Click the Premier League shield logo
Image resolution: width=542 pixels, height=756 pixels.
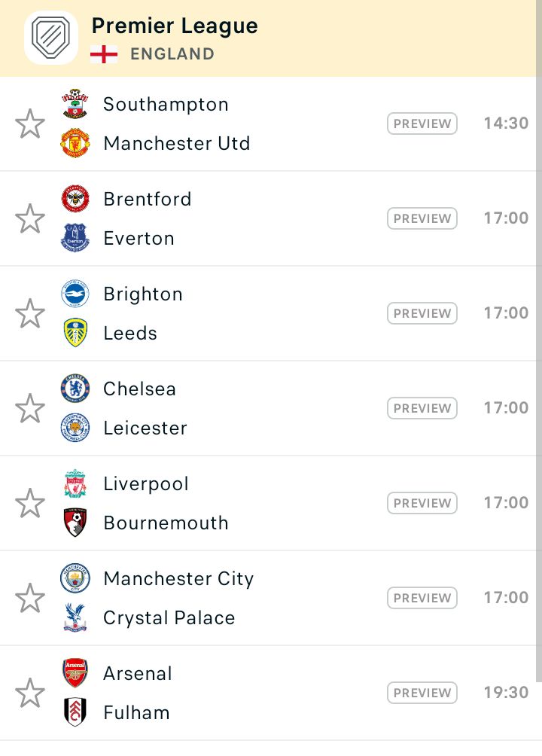(51, 38)
